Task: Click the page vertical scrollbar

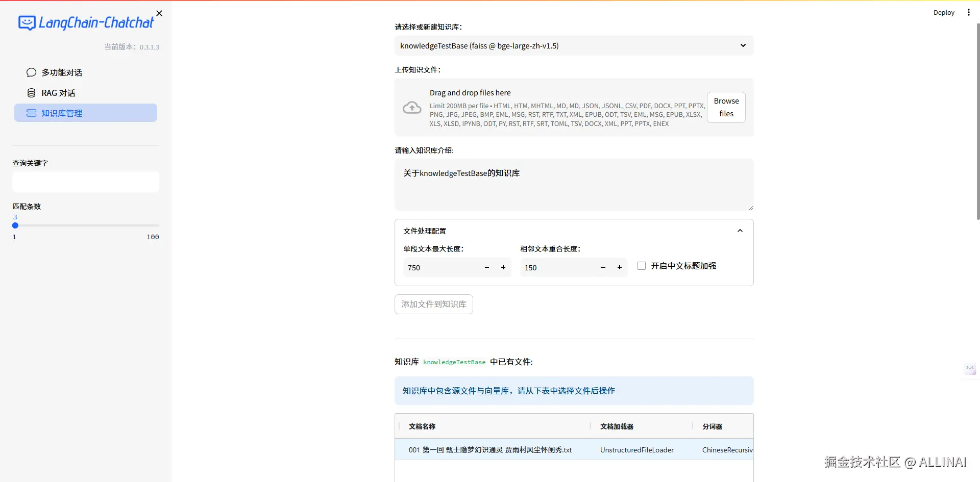Action: [x=977, y=121]
